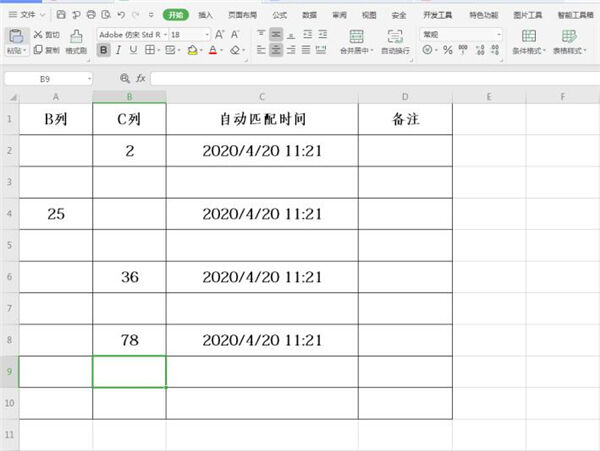This screenshot has height=451, width=600.
Task: Click cell containing 自动匹配时间
Action: click(x=262, y=119)
